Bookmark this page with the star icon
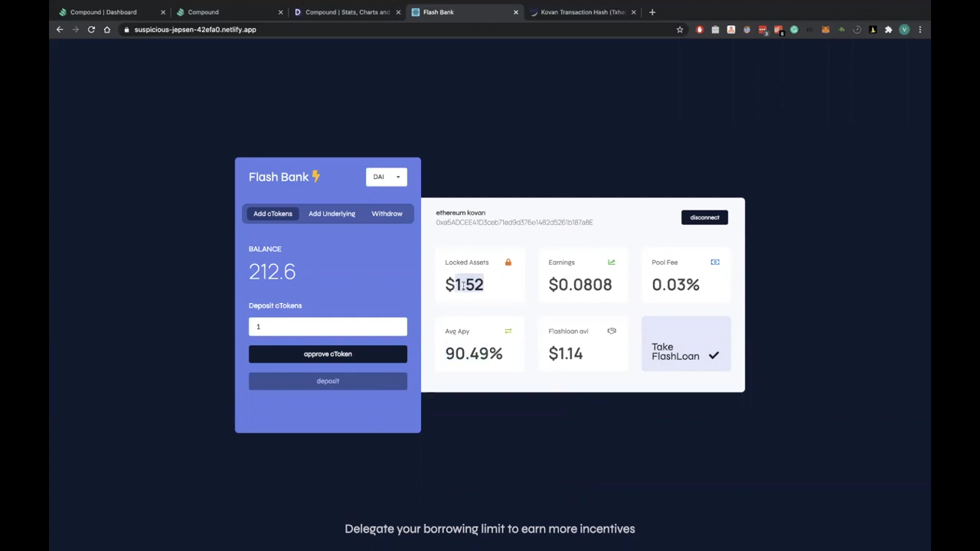The height and width of the screenshot is (551, 980). coord(679,30)
